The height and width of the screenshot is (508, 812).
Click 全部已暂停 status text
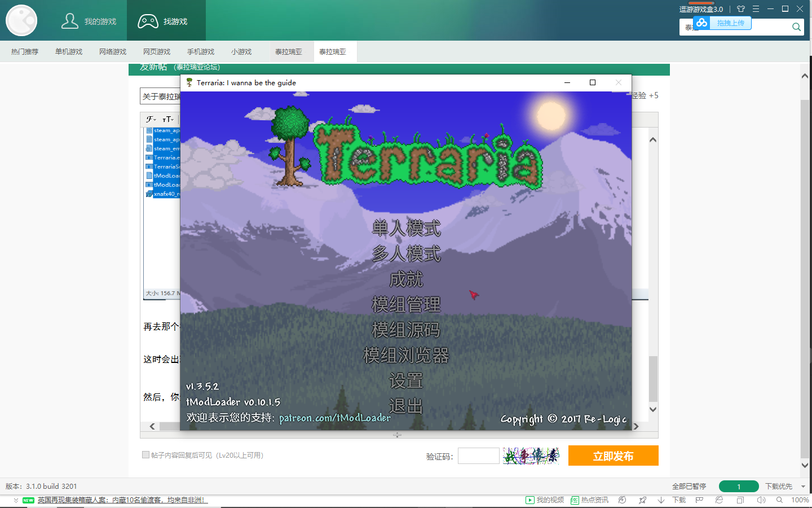pos(689,487)
